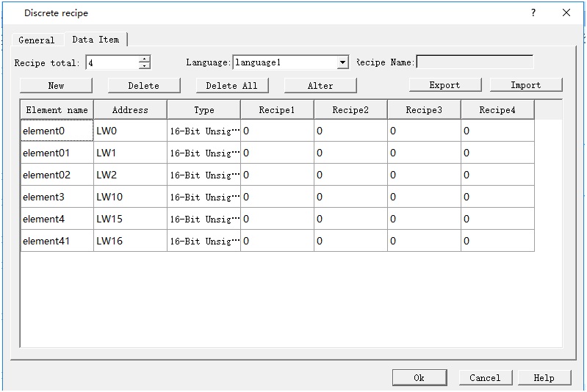Image resolution: width=587 pixels, height=392 pixels.
Task: Click the Recipe3 value for element41
Action: click(x=424, y=241)
